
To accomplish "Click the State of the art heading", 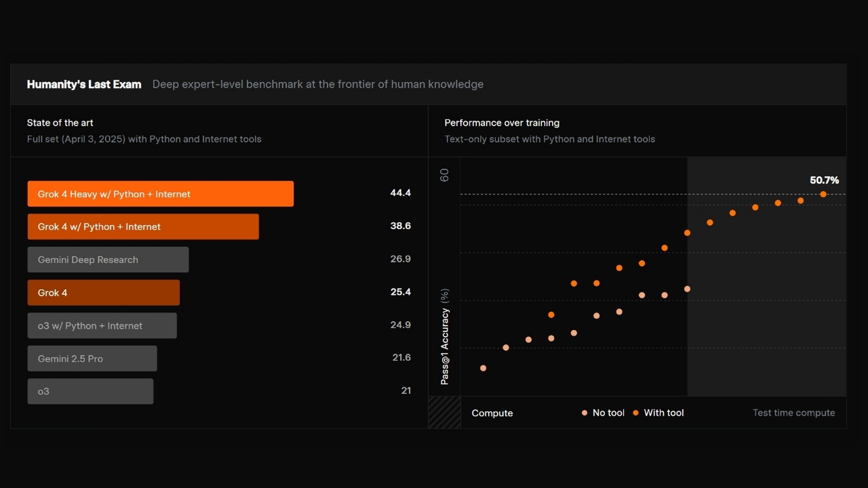I will [60, 123].
